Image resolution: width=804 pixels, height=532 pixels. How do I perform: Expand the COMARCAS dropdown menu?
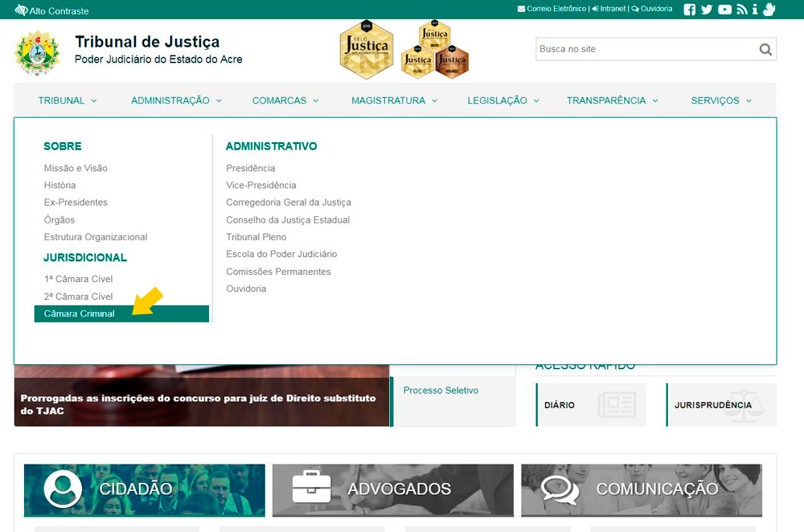285,100
